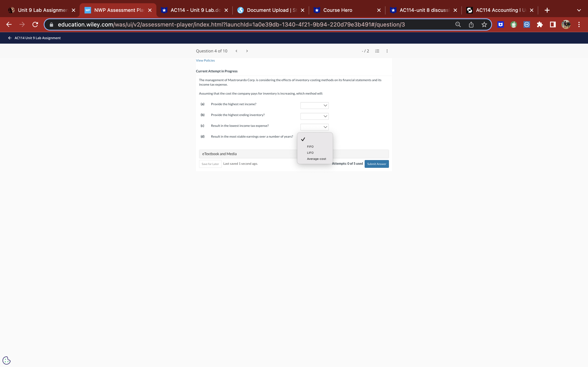The image size is (588, 367).
Task: Open the question list icon
Action: click(x=377, y=51)
